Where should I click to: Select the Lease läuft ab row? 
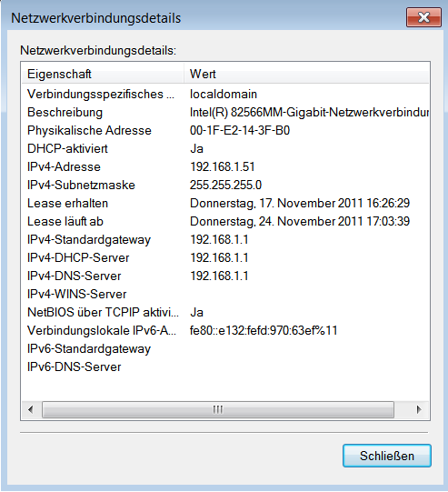click(225, 222)
